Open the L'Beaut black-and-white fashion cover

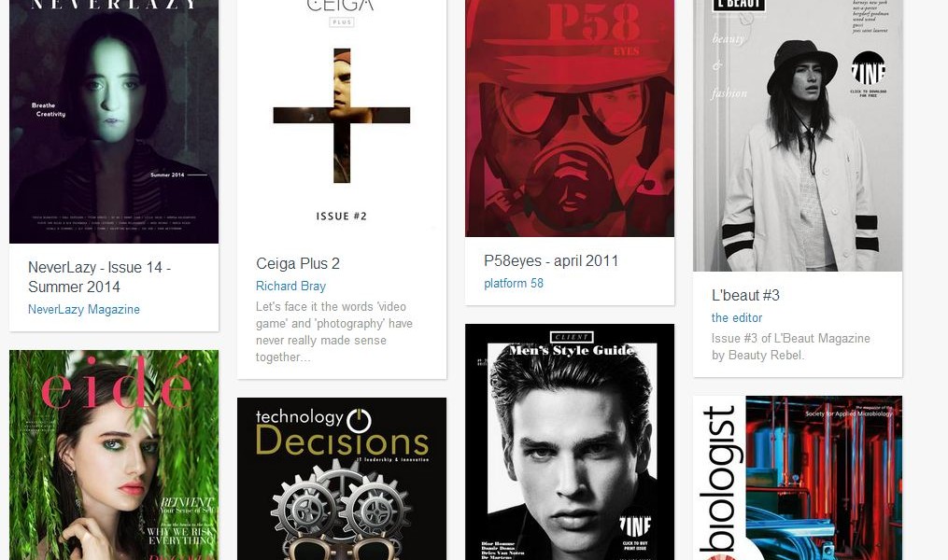pyautogui.click(x=798, y=135)
